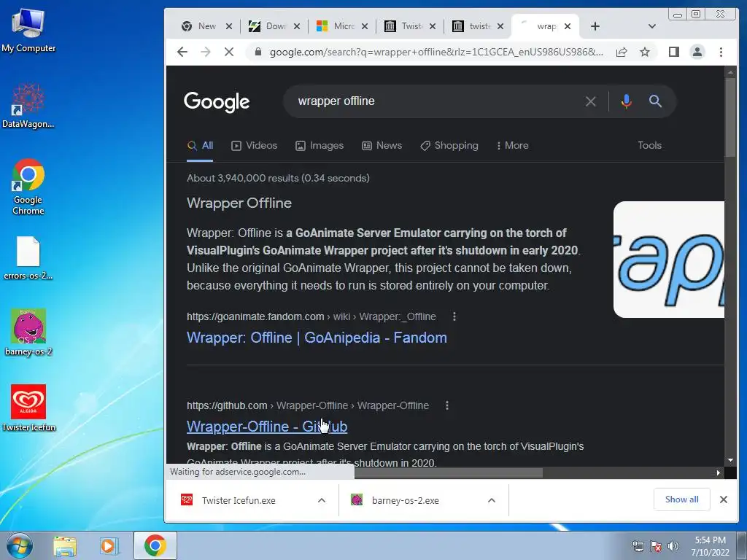
Task: Select the News search filter
Action: point(382,146)
